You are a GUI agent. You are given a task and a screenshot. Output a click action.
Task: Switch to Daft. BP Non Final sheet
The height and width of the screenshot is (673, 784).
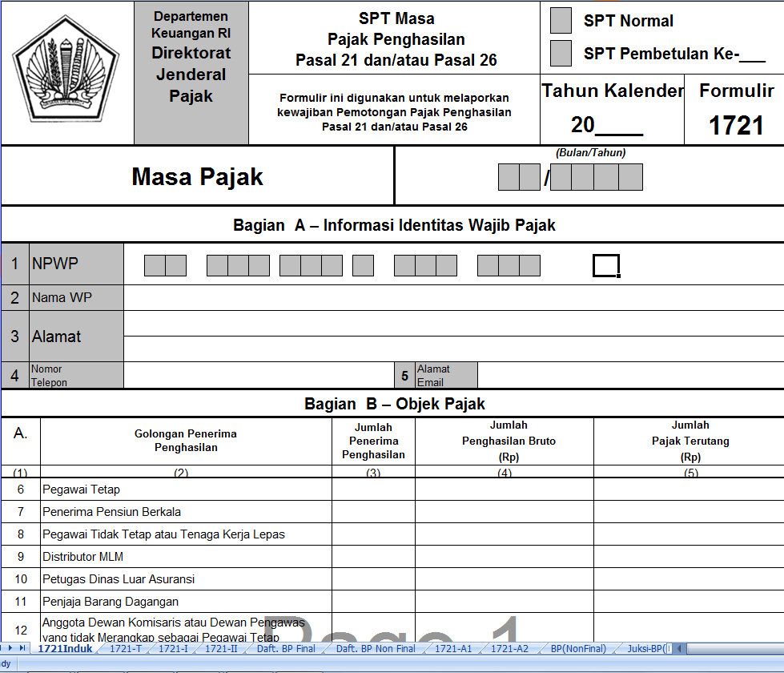tap(376, 648)
